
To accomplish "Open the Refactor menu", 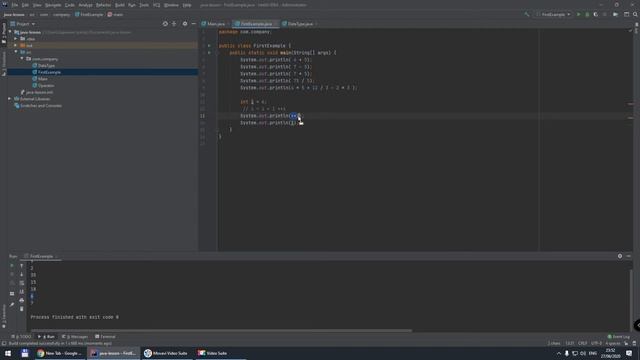I will (103, 5).
